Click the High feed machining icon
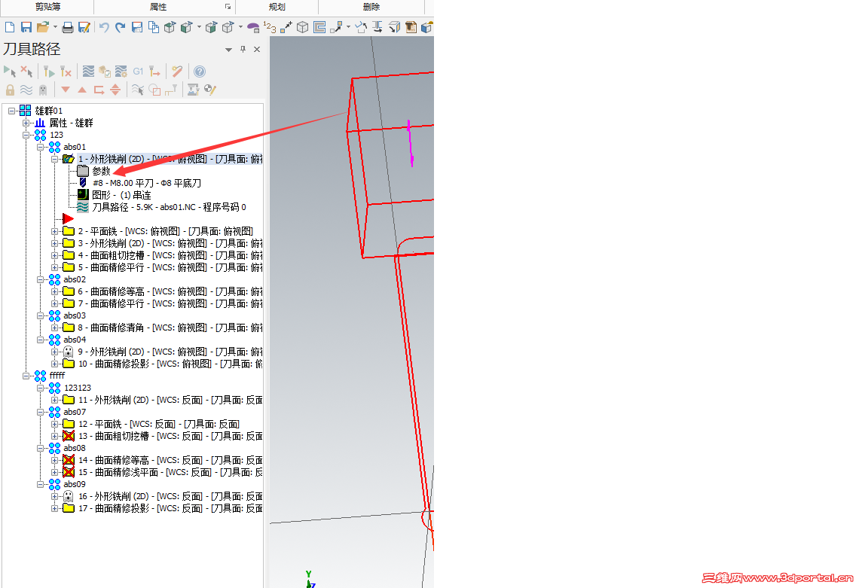868x588 pixels. (x=154, y=72)
